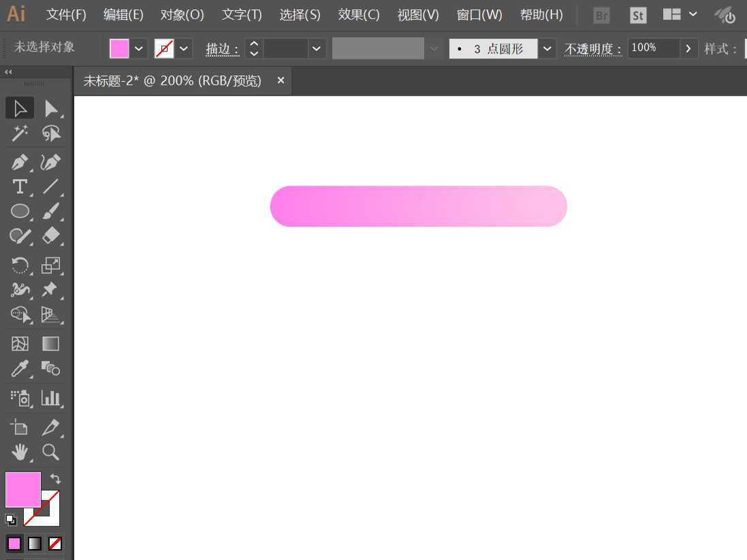Pick the Eyedropper tool
Screen dimensions: 747x560
point(20,368)
